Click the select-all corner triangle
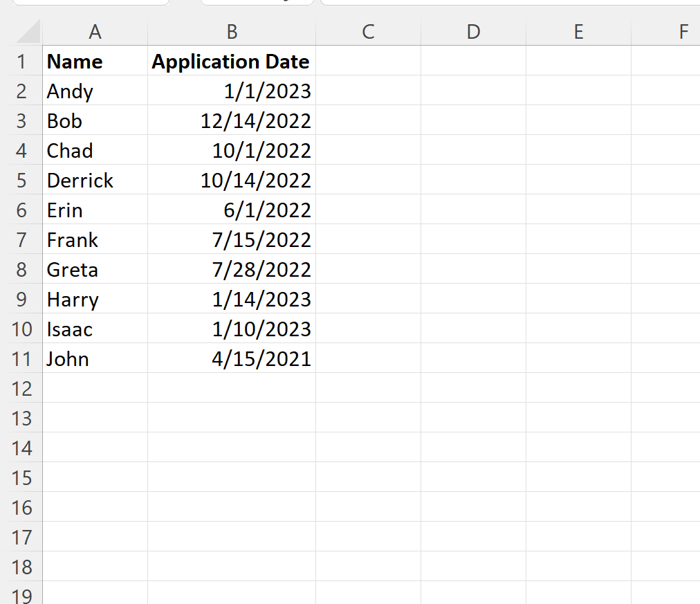 pos(28,32)
